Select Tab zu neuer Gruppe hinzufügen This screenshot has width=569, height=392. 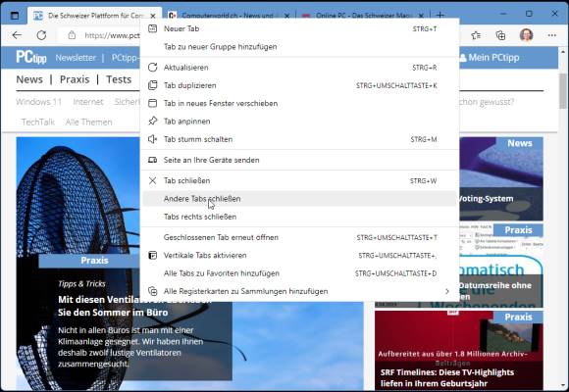(x=299, y=46)
